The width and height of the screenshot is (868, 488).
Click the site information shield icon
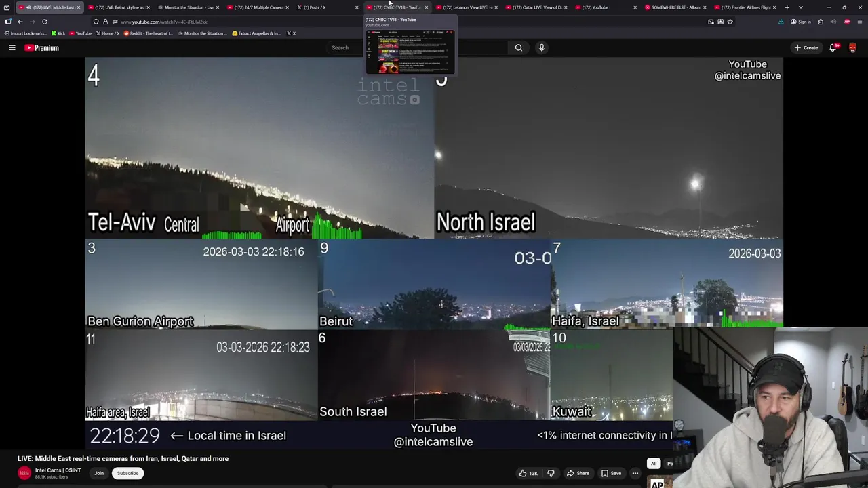point(96,22)
